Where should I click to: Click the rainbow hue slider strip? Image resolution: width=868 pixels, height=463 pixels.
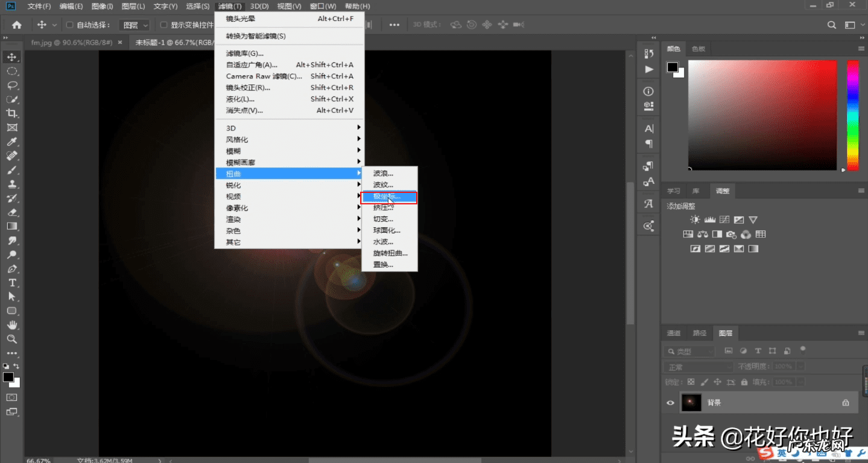pyautogui.click(x=852, y=115)
